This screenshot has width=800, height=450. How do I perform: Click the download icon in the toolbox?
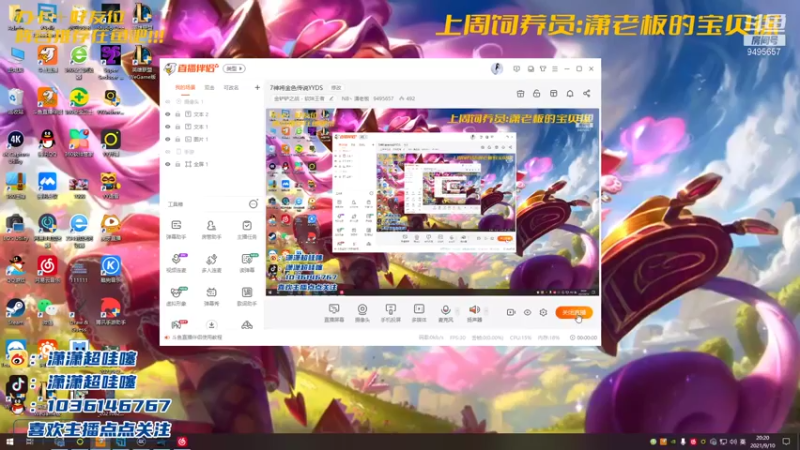211,324
